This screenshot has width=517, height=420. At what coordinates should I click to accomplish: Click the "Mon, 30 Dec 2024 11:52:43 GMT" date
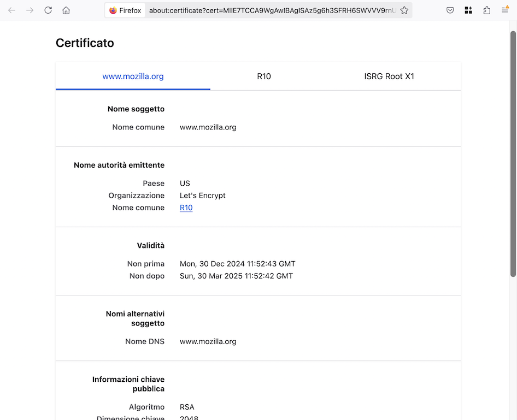pyautogui.click(x=237, y=264)
